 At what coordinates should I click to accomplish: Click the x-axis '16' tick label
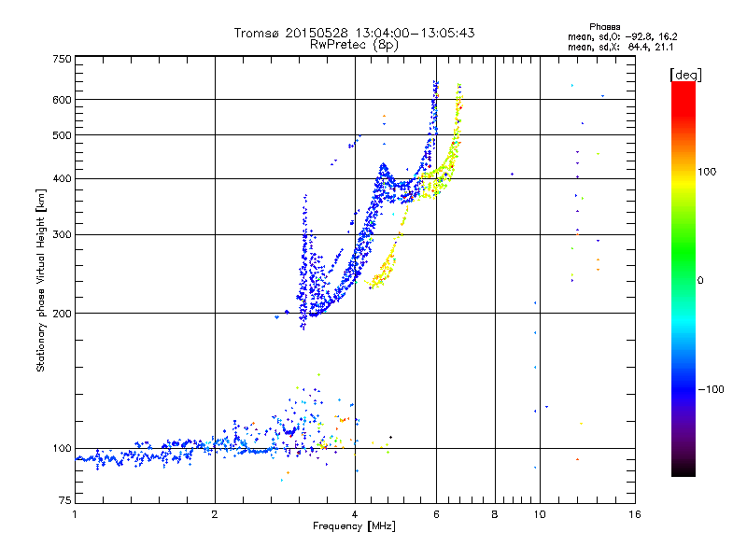click(x=635, y=514)
